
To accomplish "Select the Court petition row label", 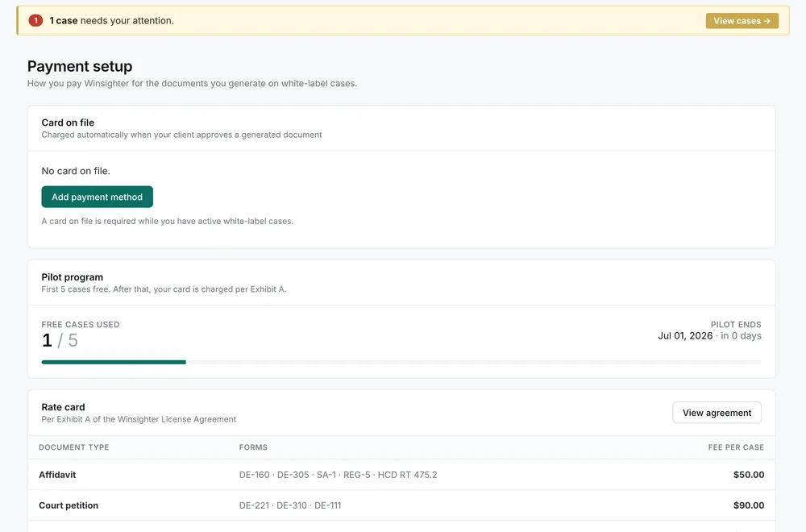I will tap(69, 505).
